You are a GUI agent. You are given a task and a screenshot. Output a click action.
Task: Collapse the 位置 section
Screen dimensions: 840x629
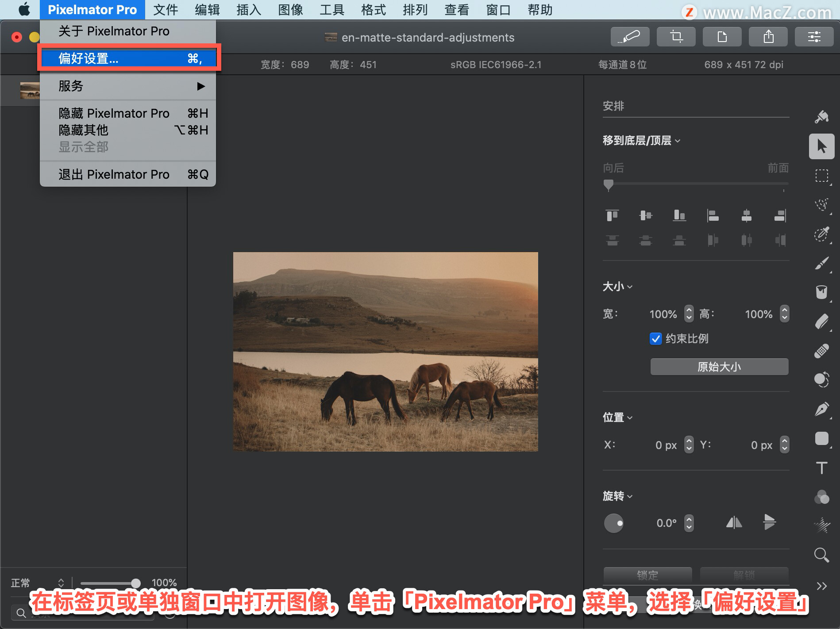pyautogui.click(x=617, y=417)
